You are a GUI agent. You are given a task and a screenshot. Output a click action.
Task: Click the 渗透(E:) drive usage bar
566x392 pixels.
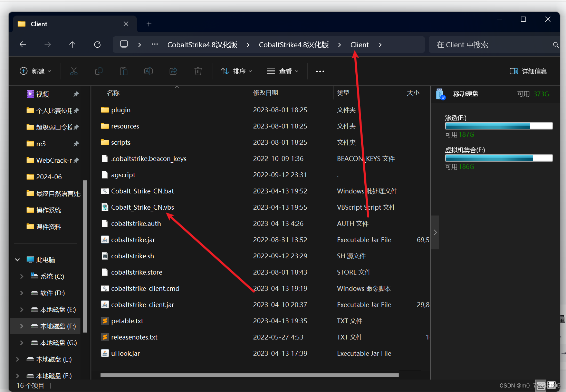[x=499, y=126]
